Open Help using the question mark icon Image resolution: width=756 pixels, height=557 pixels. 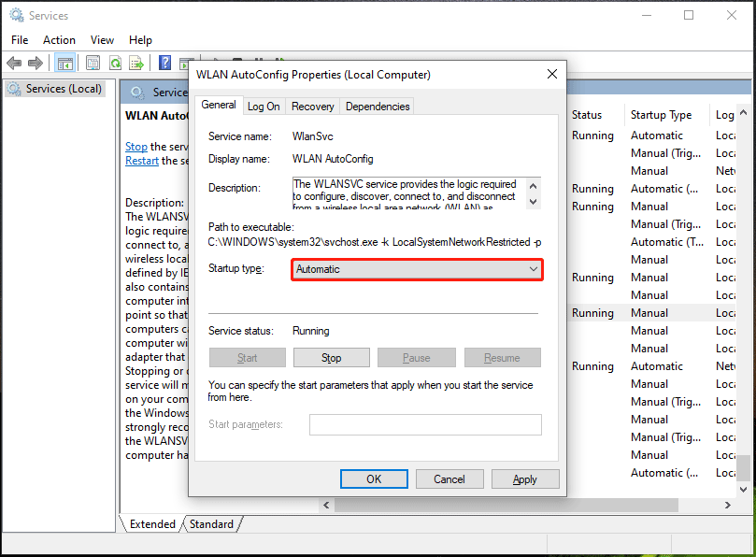[164, 63]
